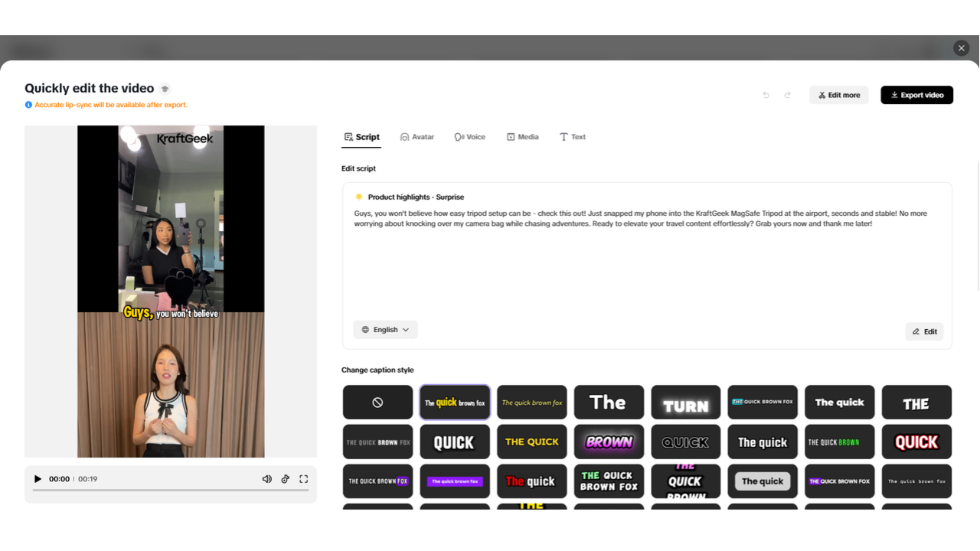Click the pencil icon on the Edit button

pos(914,331)
